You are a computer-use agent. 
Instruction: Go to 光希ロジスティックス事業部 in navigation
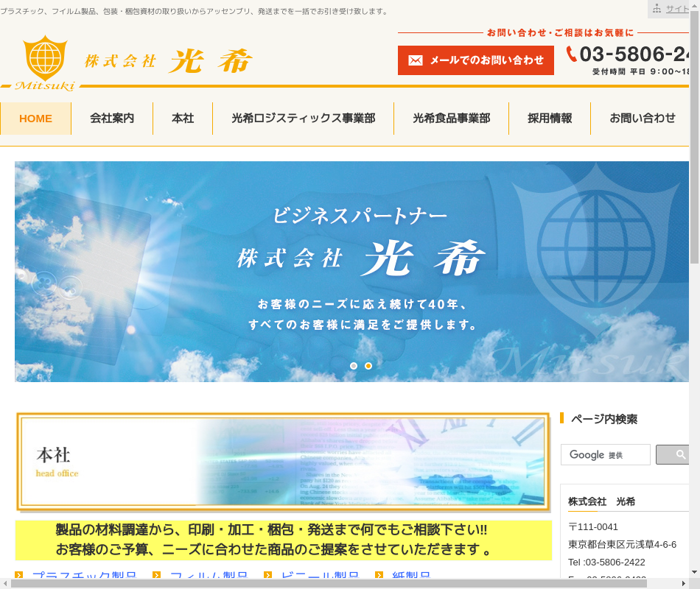click(x=303, y=119)
